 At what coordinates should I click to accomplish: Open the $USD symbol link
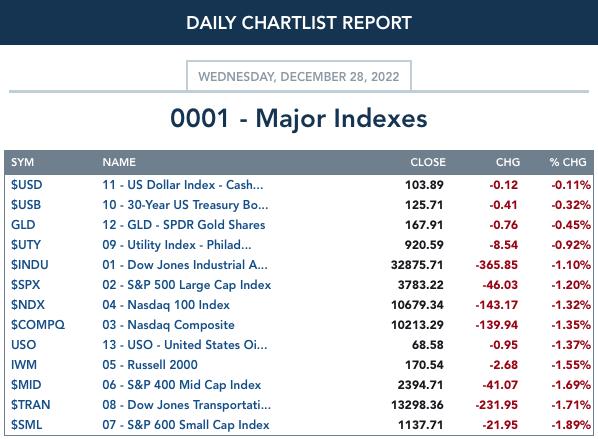26,185
